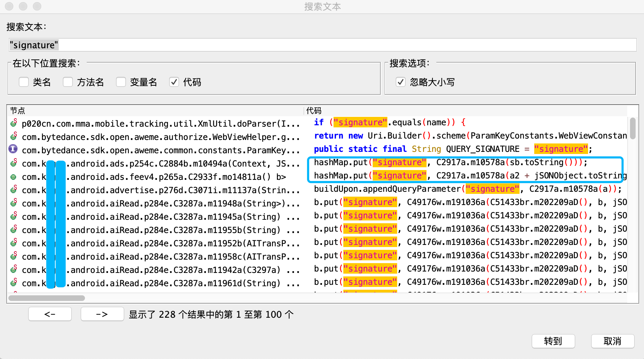Click the interface icon beside ParamKey constants row

[x=13, y=149]
